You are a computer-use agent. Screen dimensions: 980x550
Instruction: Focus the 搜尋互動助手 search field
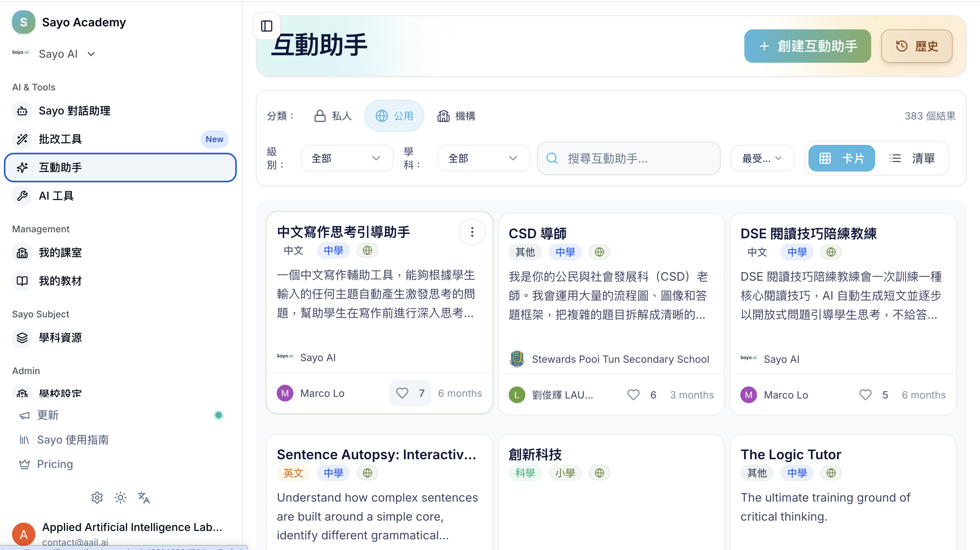pos(629,158)
